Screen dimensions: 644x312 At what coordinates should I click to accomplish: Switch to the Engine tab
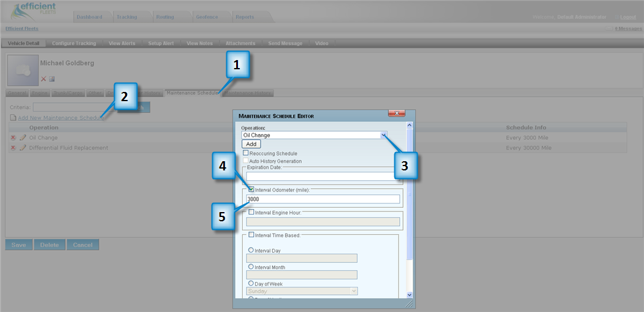[x=40, y=93]
